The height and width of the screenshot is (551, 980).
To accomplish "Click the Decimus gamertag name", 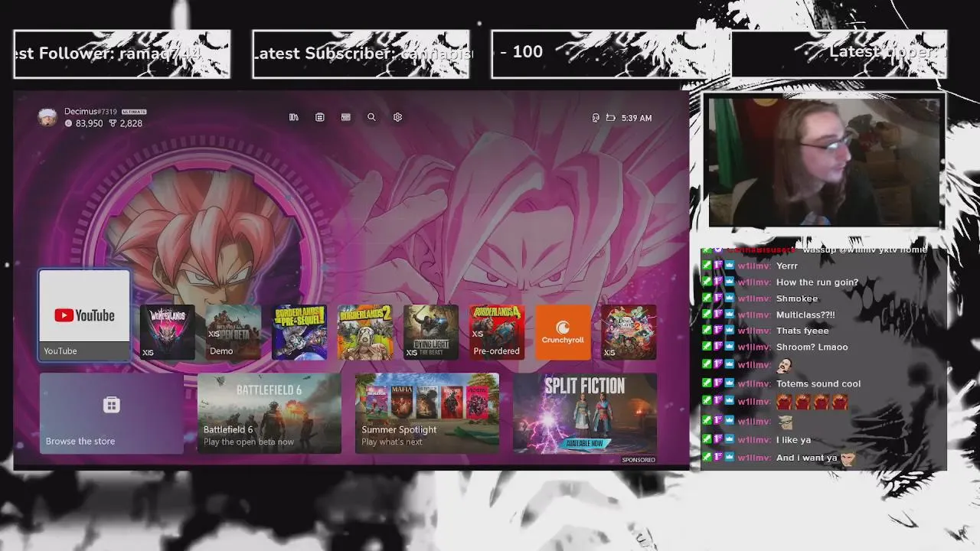I will tap(80, 112).
